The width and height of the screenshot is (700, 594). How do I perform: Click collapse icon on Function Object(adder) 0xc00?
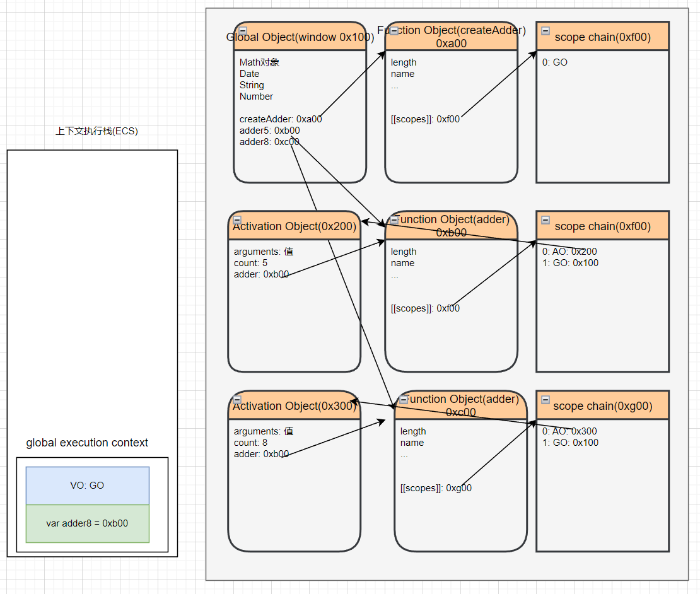click(x=404, y=400)
